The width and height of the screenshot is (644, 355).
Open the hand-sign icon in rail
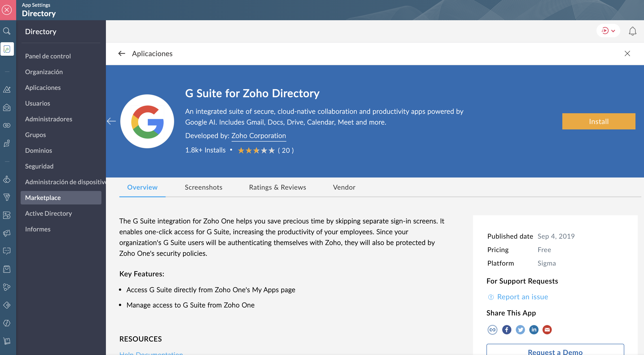(x=7, y=143)
